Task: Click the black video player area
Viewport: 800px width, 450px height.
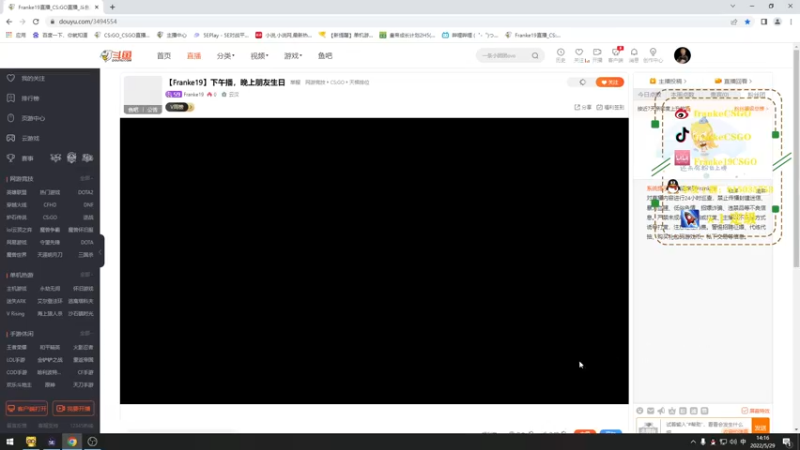Action: tap(374, 261)
